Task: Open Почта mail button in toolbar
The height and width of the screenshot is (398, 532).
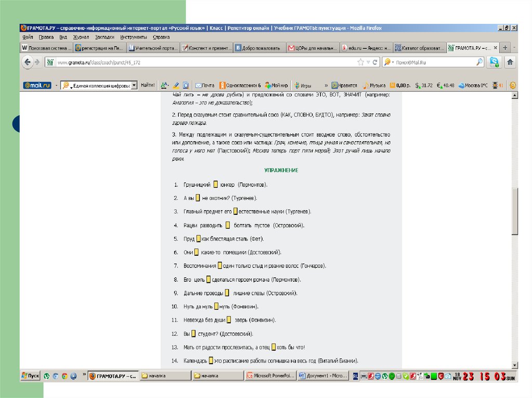Action: (x=204, y=85)
